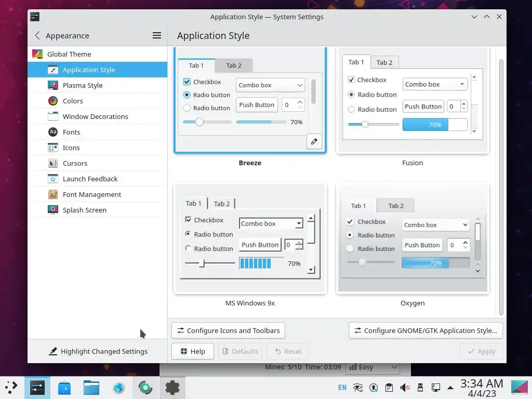Image resolution: width=532 pixels, height=399 pixels.
Task: Toggle the Breeze preview checkbox
Action: pyautogui.click(x=187, y=82)
